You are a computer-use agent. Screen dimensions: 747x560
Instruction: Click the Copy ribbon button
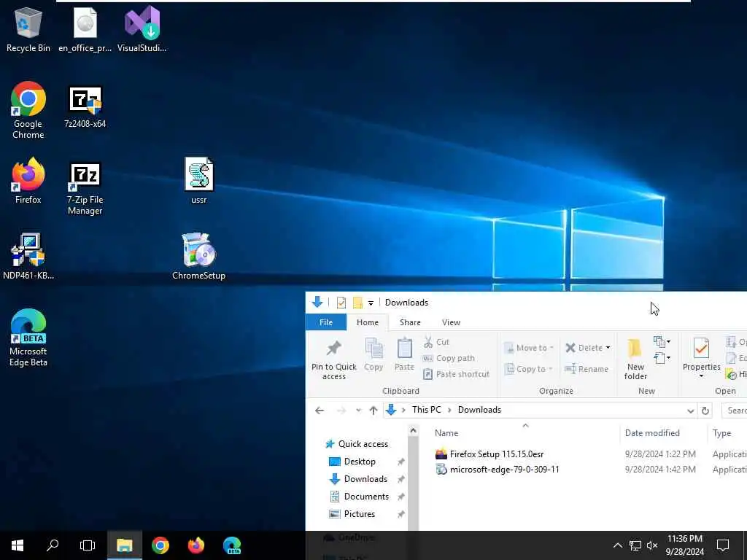[x=373, y=355]
